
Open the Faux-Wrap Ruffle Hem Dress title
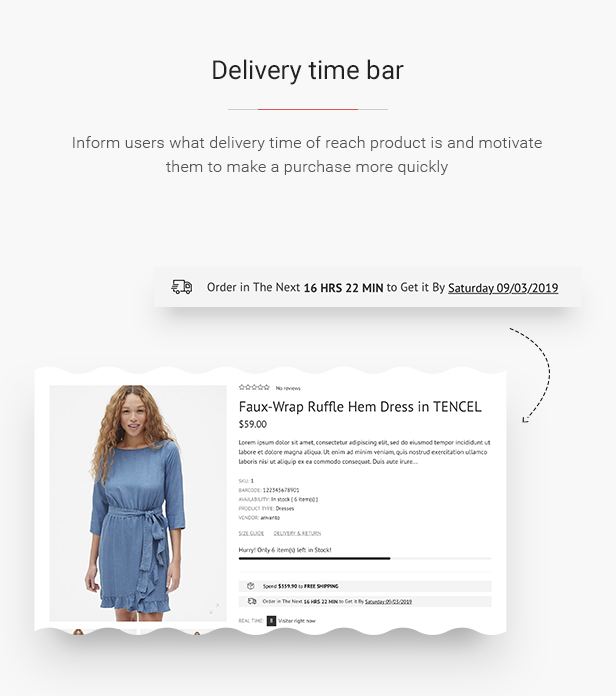pyautogui.click(x=360, y=407)
